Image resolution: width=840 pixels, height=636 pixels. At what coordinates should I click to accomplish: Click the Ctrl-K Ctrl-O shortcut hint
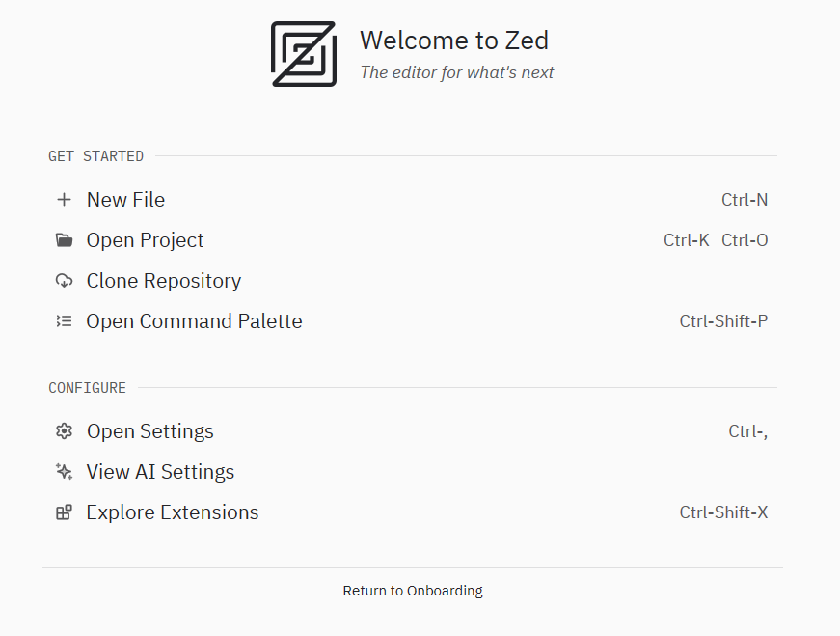[x=716, y=240]
